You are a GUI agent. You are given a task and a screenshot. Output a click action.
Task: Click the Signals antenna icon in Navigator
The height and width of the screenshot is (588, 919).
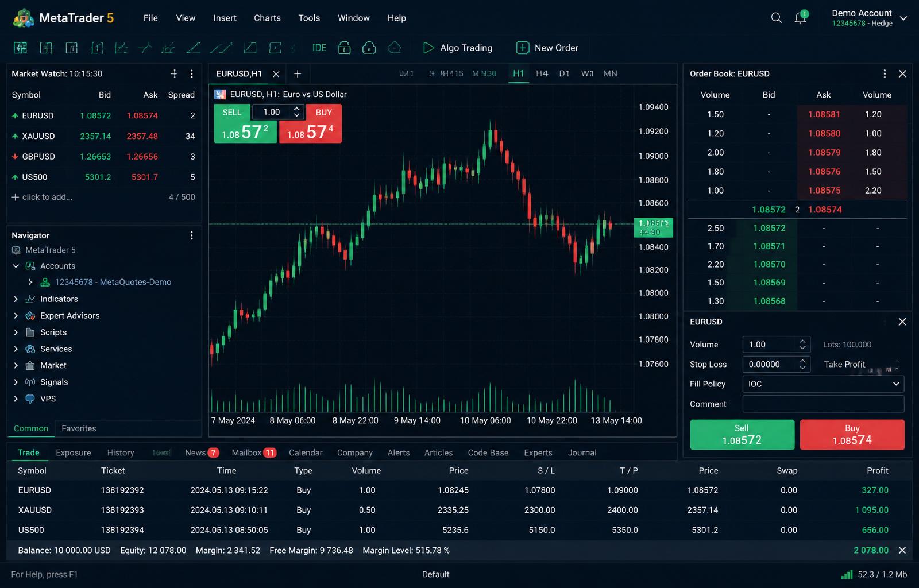click(30, 382)
